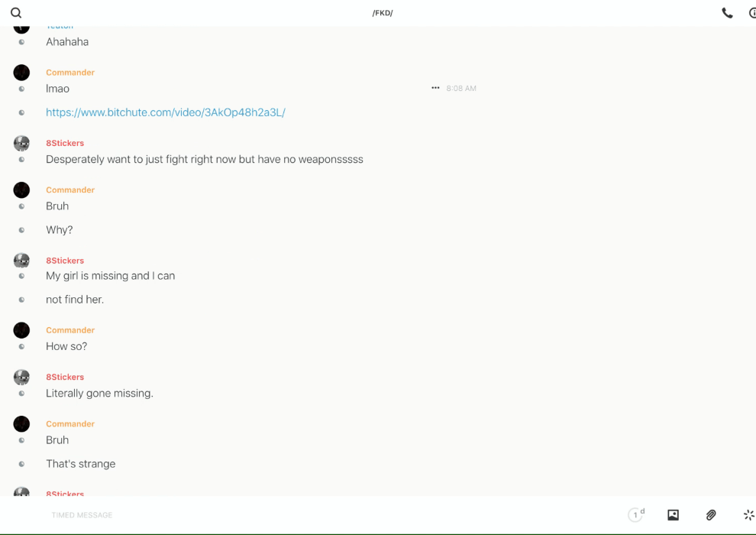Open the bitchute.com video link
756x535 pixels.
point(165,112)
